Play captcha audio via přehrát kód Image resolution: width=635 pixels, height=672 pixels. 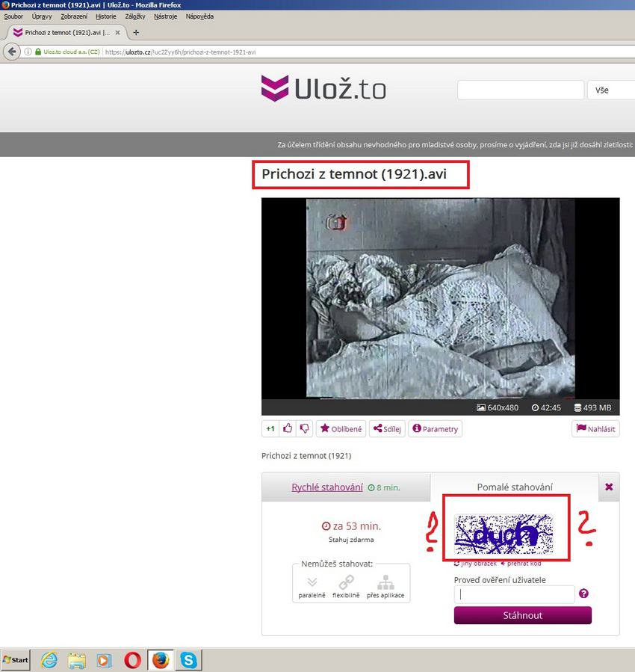coord(521,564)
